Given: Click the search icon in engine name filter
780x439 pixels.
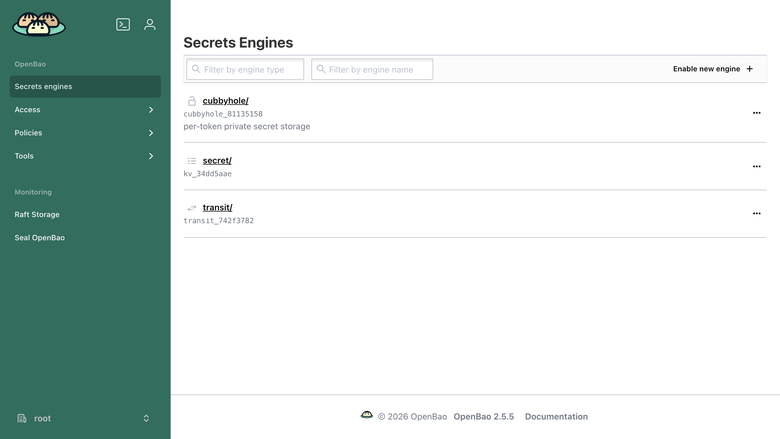Looking at the screenshot, I should tap(321, 69).
